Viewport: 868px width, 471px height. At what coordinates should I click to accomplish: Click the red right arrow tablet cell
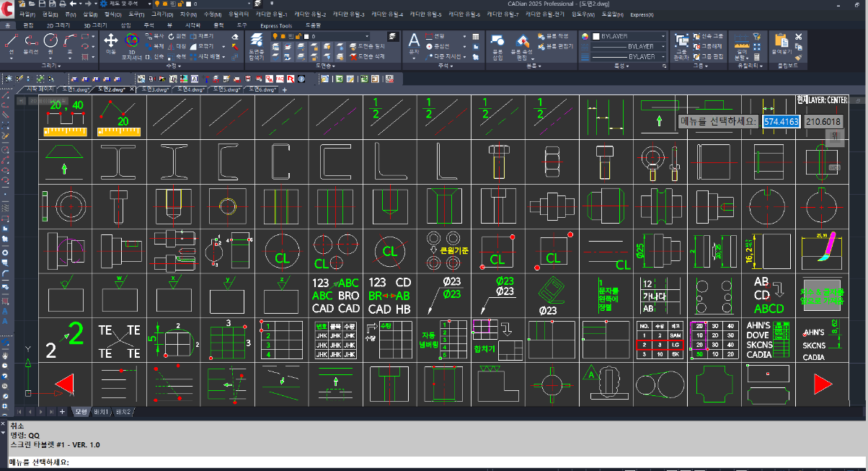822,384
